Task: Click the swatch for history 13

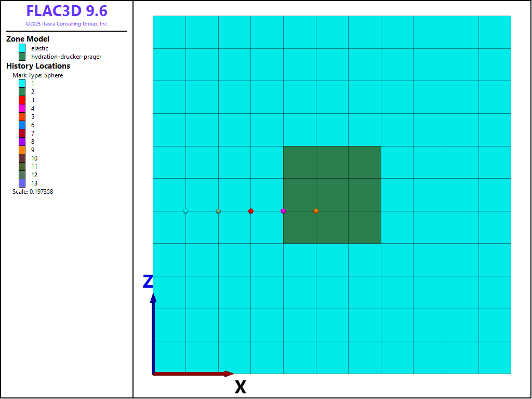Action: coord(22,183)
